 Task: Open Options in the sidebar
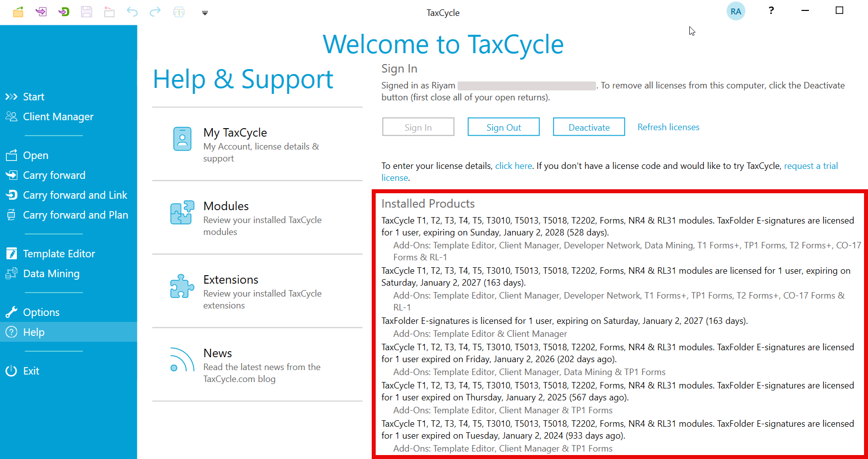68,312
